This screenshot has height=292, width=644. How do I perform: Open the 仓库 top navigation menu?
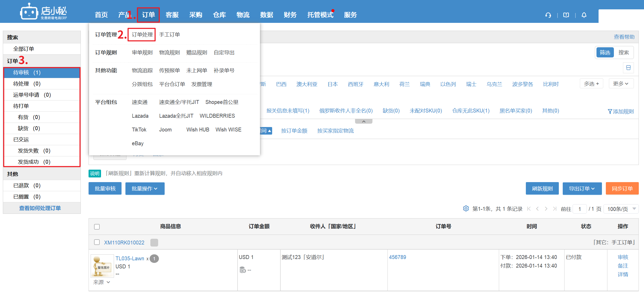point(219,15)
